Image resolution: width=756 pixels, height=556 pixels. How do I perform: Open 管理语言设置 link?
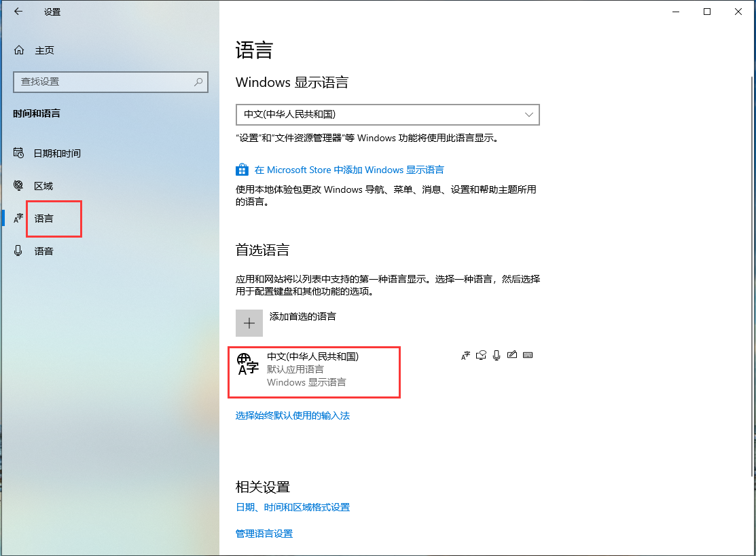pyautogui.click(x=264, y=534)
